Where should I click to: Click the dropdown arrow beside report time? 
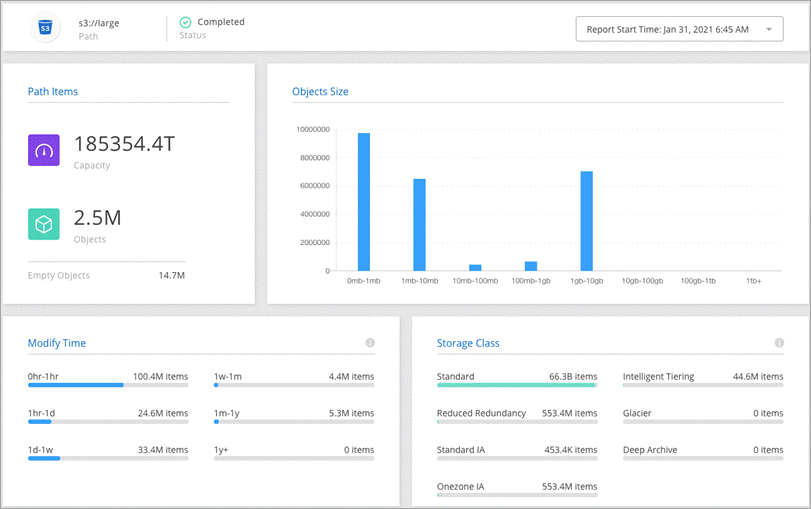coord(768,30)
